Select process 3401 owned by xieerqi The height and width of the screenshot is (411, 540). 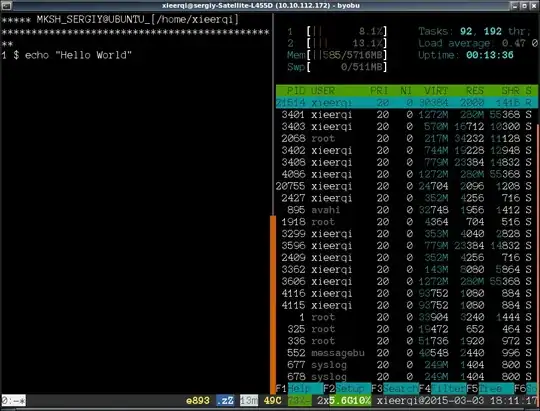tap(406, 114)
